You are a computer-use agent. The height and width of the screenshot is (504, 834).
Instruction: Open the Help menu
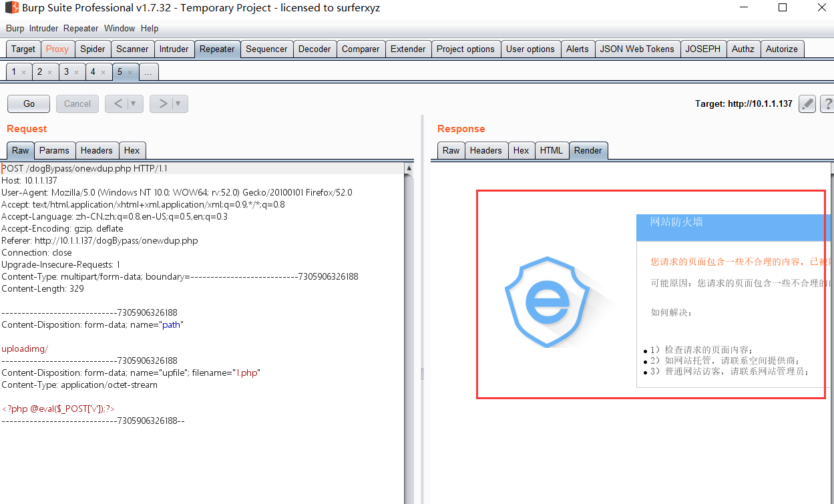click(x=150, y=28)
